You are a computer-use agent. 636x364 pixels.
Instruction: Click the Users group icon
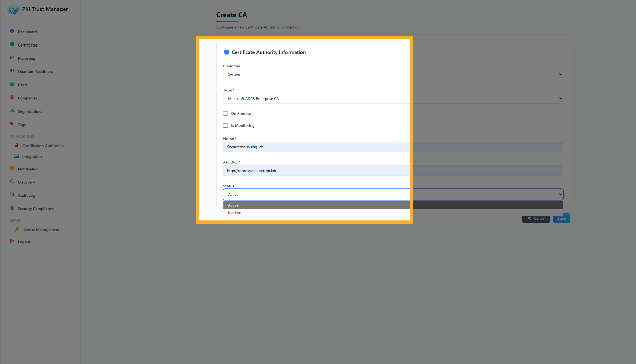coord(12,84)
